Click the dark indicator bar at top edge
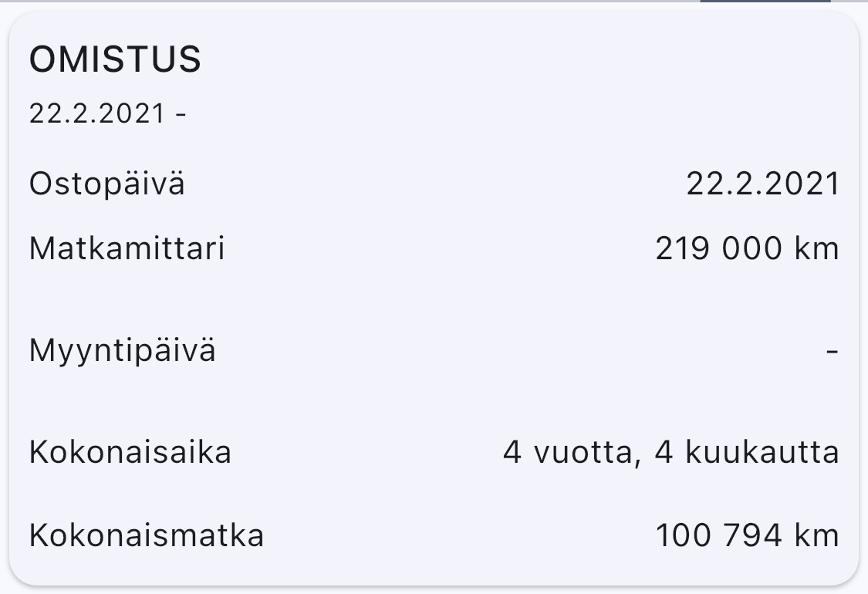868x594 pixels. [765, 1]
